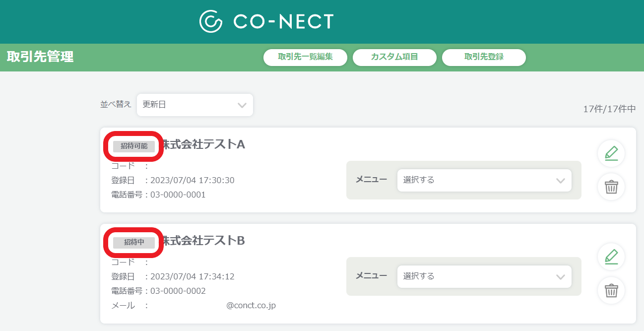Screen dimensions: 644x331
Task: Click the @conct.co.jp email address
Action: pos(251,306)
